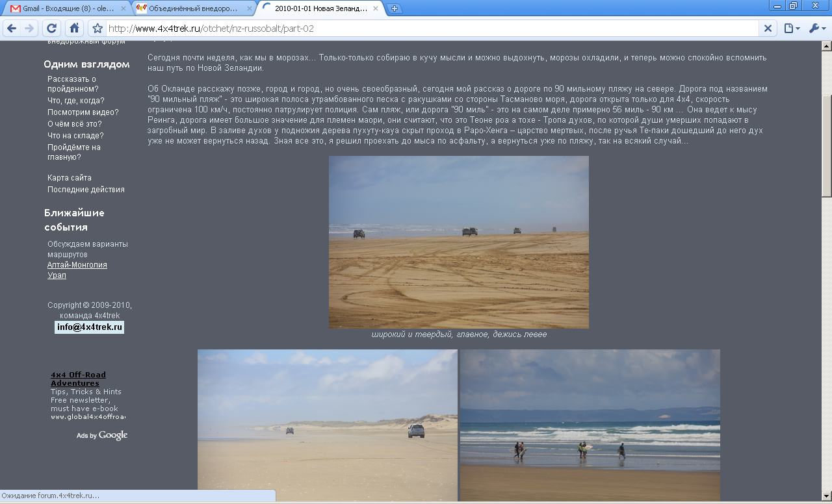This screenshot has height=504, width=832.
Task: Click the browser Forward arrow button
Action: point(29,29)
